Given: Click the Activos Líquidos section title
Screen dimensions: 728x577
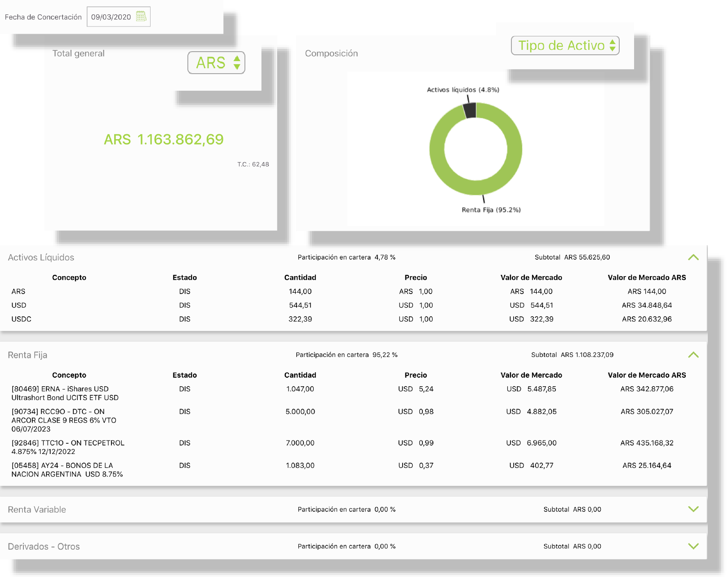Looking at the screenshot, I should 41,257.
